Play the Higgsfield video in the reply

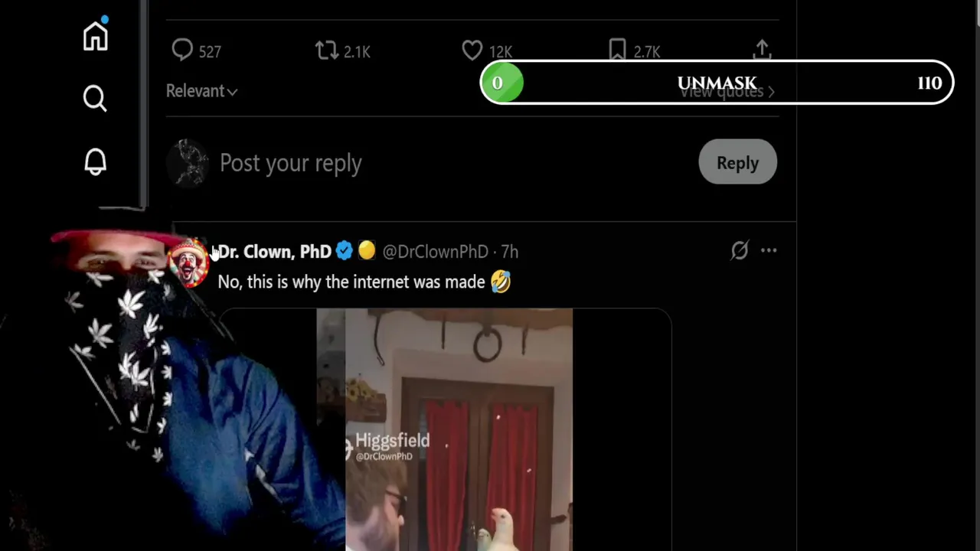click(445, 429)
